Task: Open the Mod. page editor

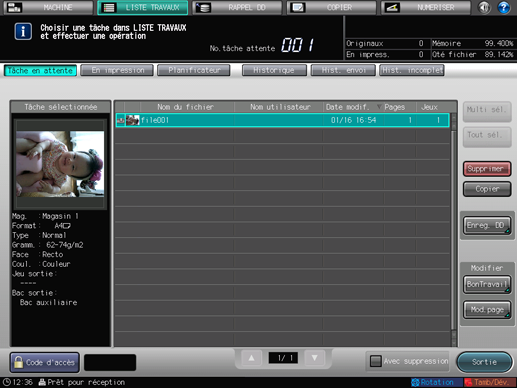Action: [x=487, y=310]
